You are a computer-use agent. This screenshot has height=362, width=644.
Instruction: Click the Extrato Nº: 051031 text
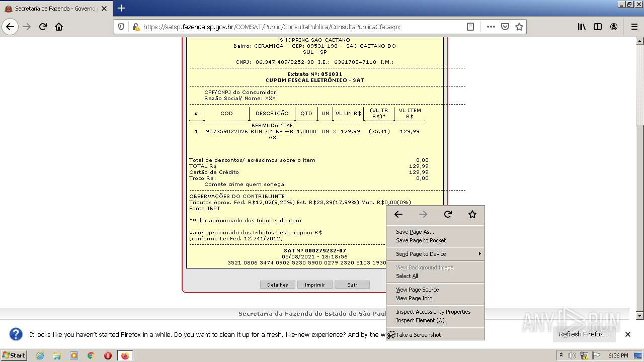(x=314, y=74)
